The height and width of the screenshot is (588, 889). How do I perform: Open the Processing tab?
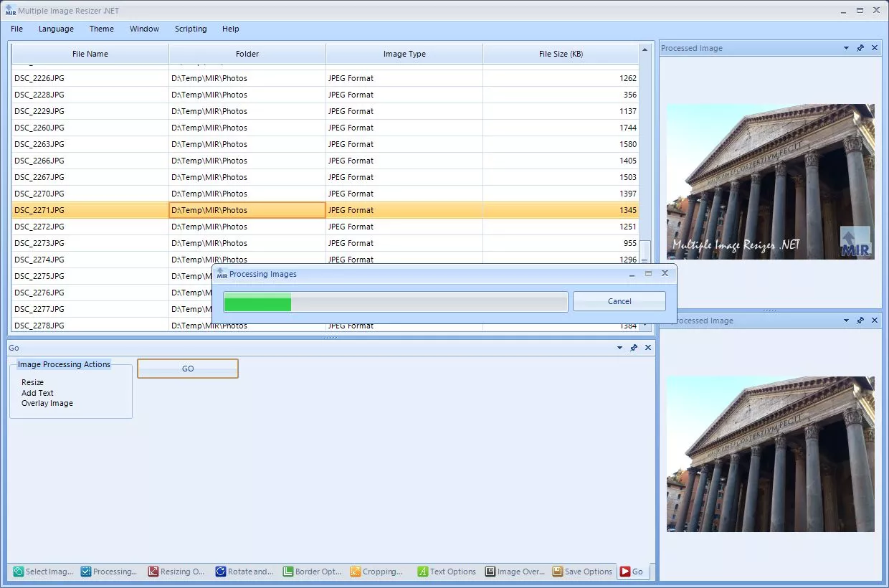click(109, 572)
